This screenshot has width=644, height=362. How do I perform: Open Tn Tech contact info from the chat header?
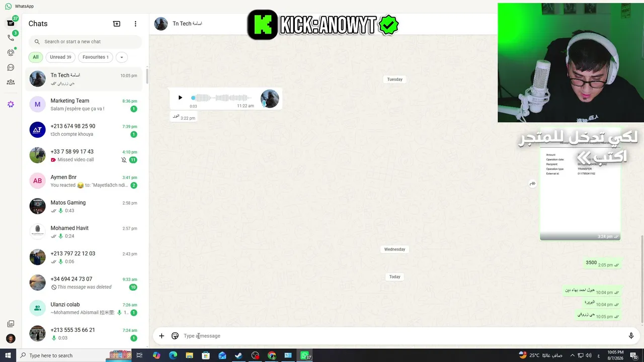point(187,24)
